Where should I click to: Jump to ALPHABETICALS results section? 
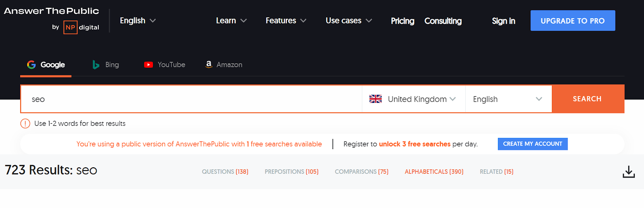[x=434, y=172]
